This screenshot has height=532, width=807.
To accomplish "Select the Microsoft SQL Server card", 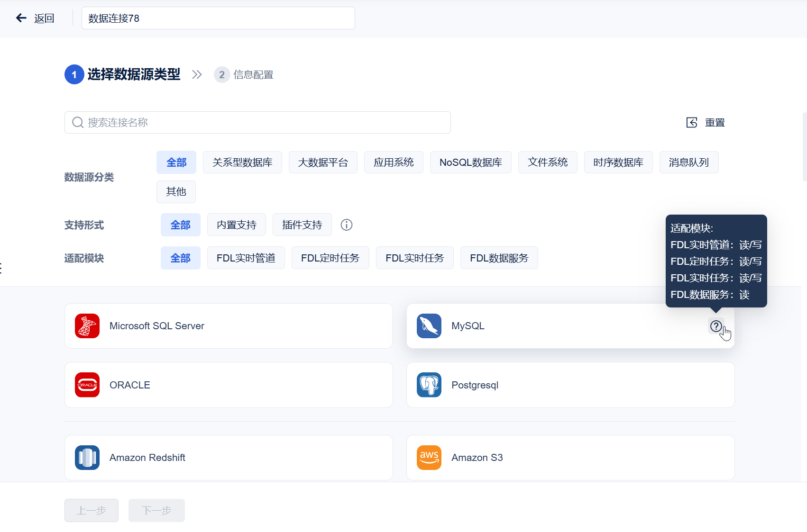I will point(229,326).
